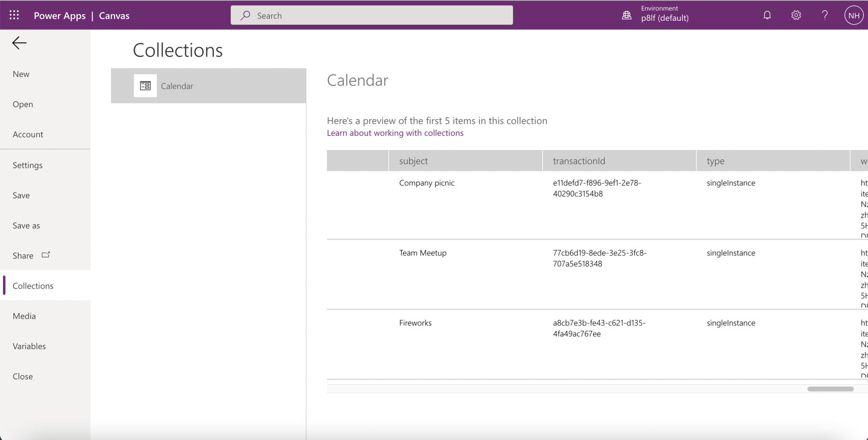Open the Account menu item
The height and width of the screenshot is (440, 868).
point(45,134)
